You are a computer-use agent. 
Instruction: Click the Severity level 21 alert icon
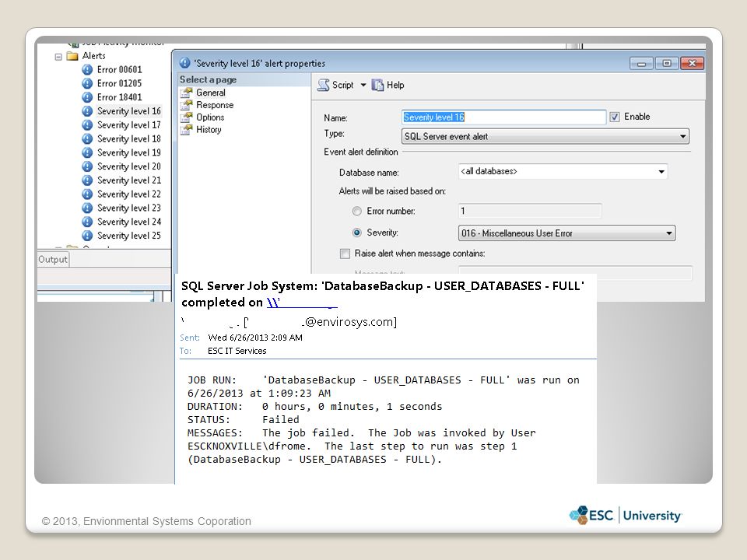(87, 180)
